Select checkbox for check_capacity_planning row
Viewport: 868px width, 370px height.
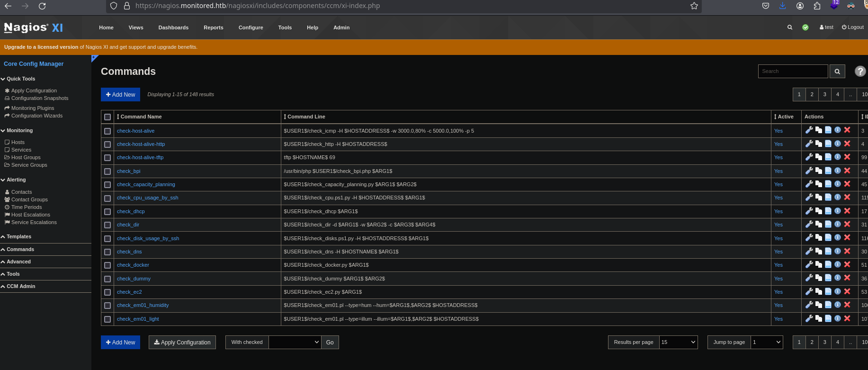point(107,185)
